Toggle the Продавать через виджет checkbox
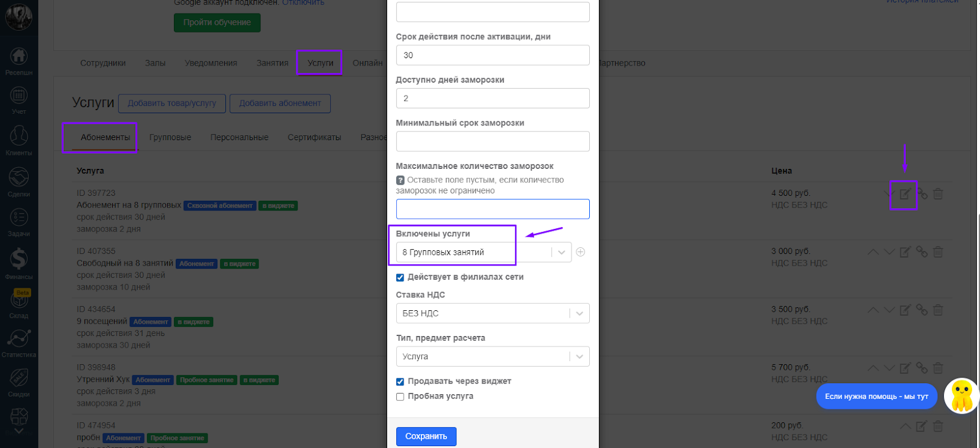Screen dimensions: 980x448 point(400,381)
